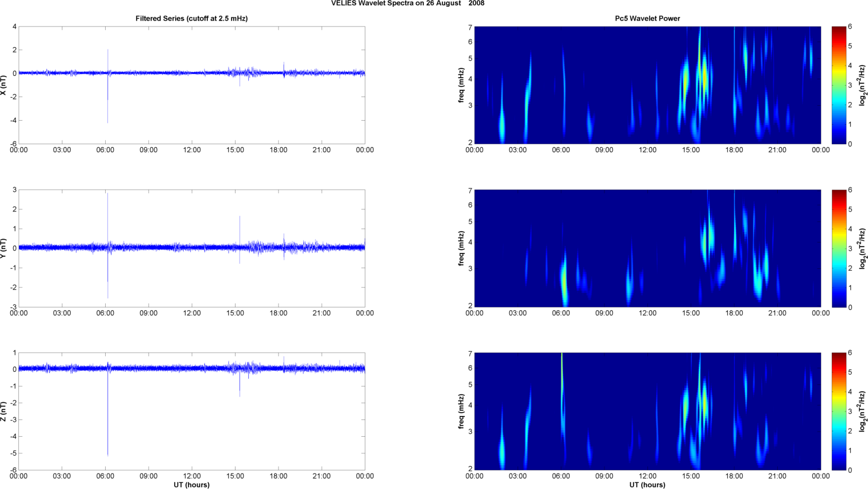Click the 'freq (mHz)' label of the middle spectrogram

click(x=461, y=248)
